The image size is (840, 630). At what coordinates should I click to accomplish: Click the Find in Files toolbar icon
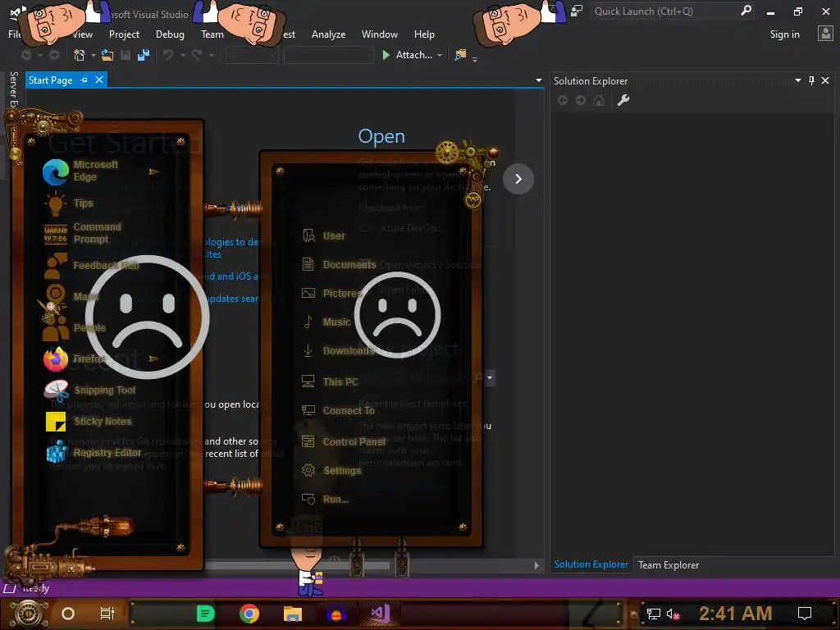coord(460,55)
